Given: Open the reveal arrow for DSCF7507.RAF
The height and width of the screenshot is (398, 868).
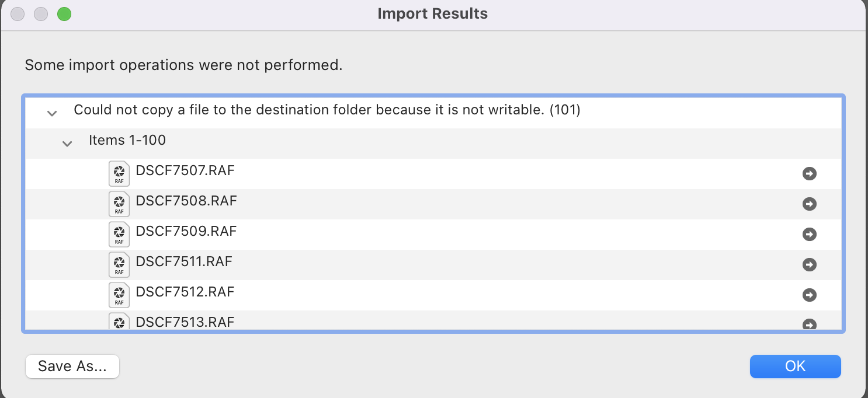Looking at the screenshot, I should (809, 173).
